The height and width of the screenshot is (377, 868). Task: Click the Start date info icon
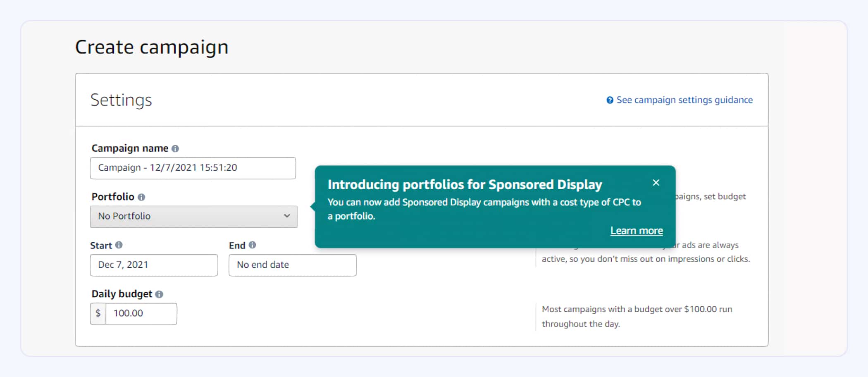coord(119,245)
